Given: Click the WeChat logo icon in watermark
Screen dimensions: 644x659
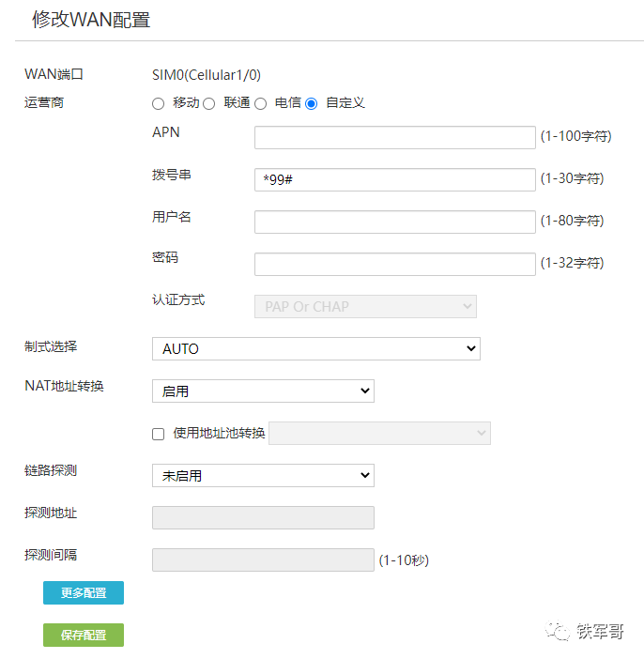Looking at the screenshot, I should (x=560, y=632).
